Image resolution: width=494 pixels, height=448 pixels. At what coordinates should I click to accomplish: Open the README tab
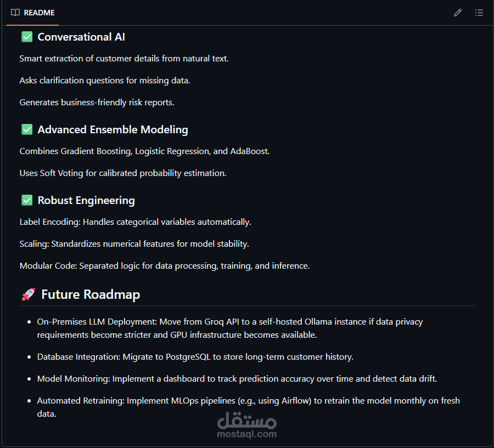pyautogui.click(x=39, y=13)
